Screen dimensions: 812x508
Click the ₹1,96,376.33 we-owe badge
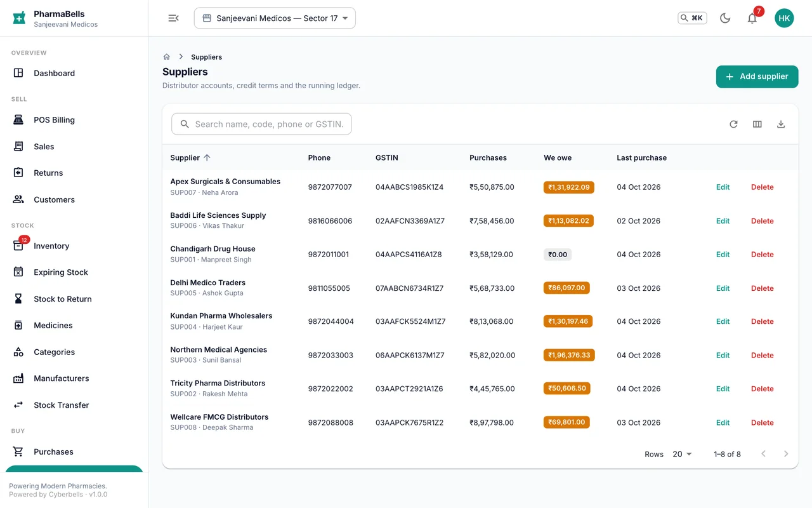569,355
